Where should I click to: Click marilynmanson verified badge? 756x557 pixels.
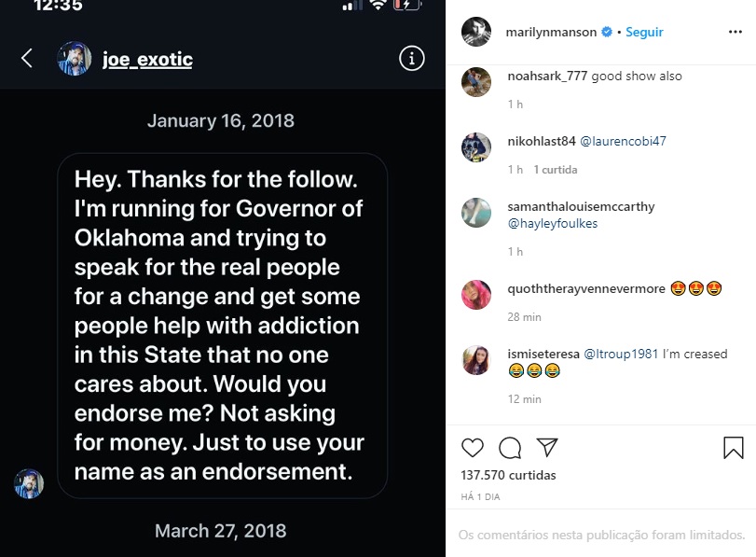click(x=607, y=32)
